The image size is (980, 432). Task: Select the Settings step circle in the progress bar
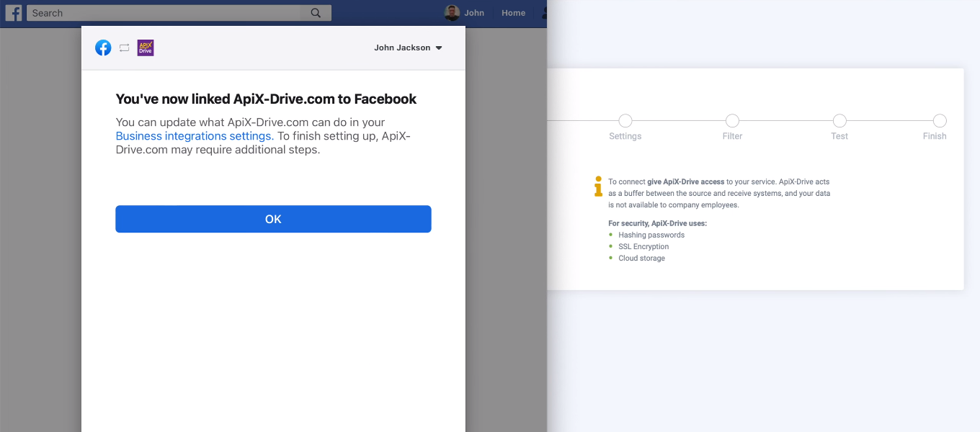[x=625, y=121]
